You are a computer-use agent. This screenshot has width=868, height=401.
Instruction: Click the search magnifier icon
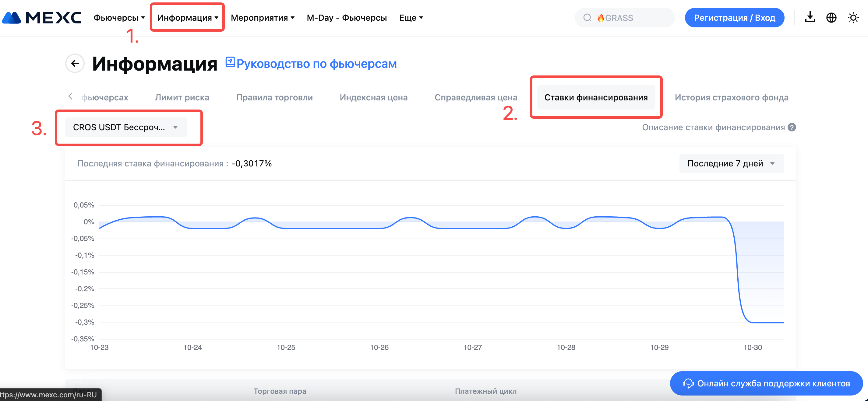(587, 18)
